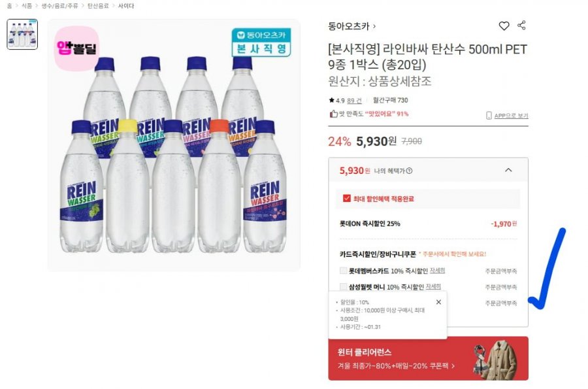This screenshot has width=588, height=389.
Task: Toggle 최대 할인혜택 적용완료 checkbox
Action: (346, 199)
